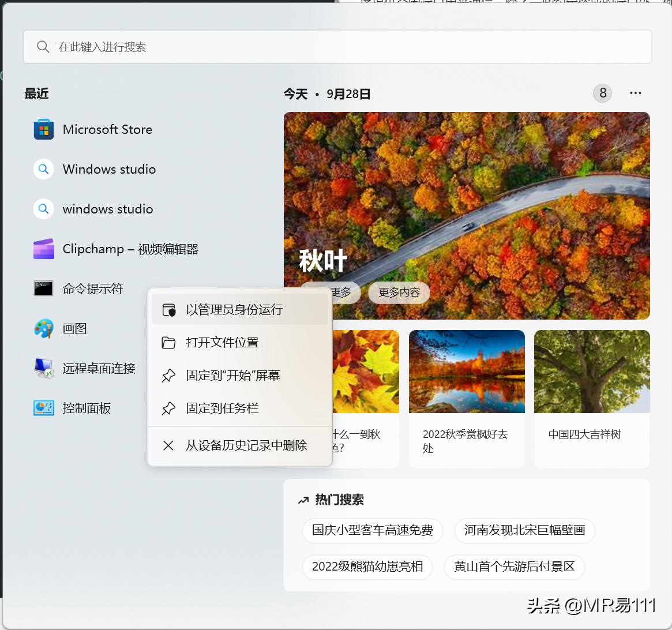Click inside the search input box
The image size is (672, 630).
pos(231,47)
